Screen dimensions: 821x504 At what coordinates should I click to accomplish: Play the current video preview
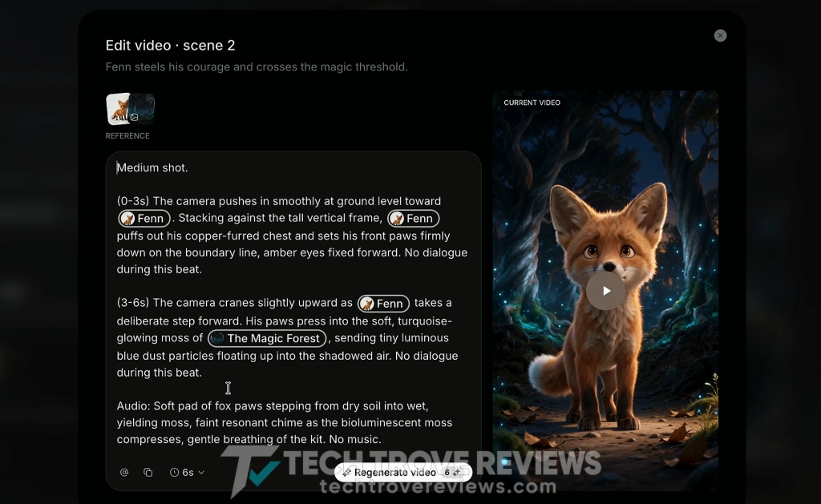point(606,291)
